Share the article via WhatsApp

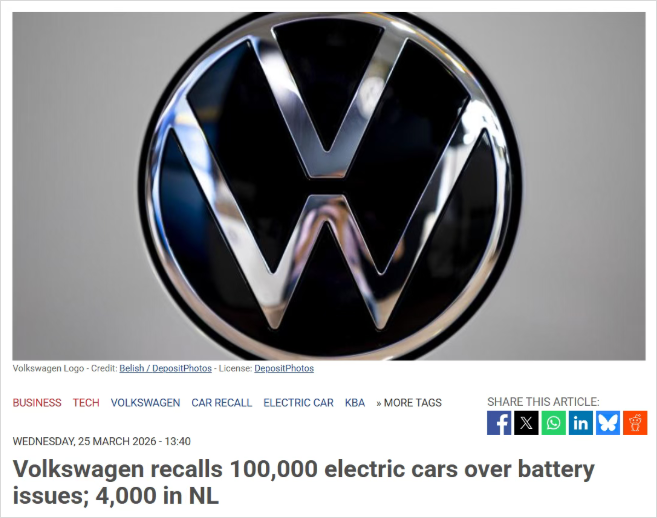553,423
